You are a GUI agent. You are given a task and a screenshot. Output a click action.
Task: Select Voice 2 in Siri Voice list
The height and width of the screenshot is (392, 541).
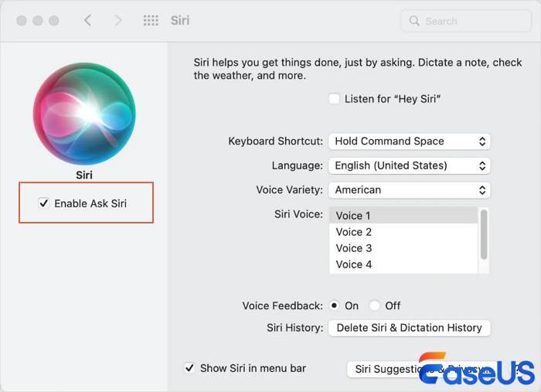403,232
